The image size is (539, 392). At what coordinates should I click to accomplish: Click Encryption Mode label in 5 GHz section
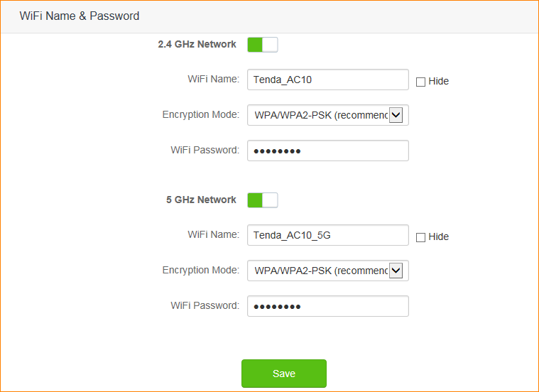click(200, 270)
